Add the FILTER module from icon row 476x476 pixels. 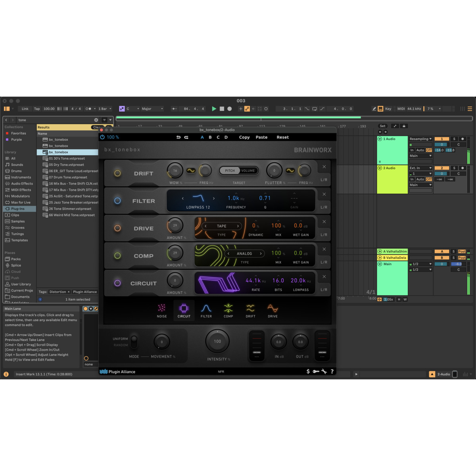[x=206, y=311]
